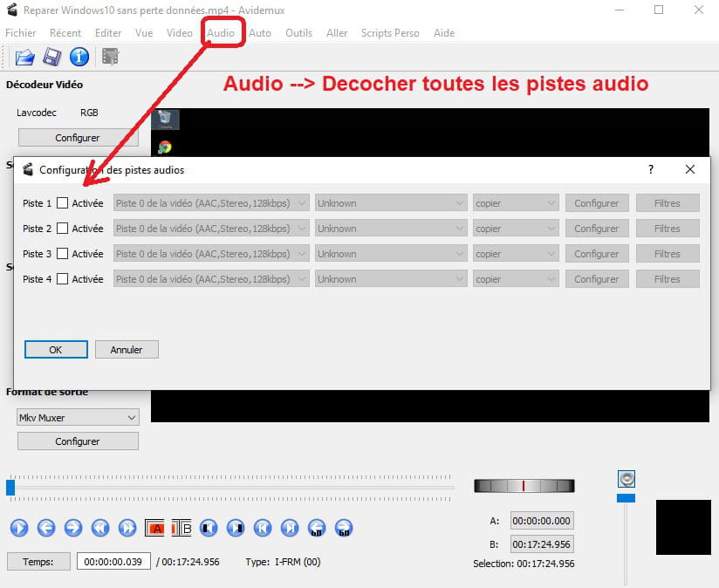Click OK in the audio tracks dialog
Viewport: 719px width, 588px height.
pyautogui.click(x=56, y=349)
